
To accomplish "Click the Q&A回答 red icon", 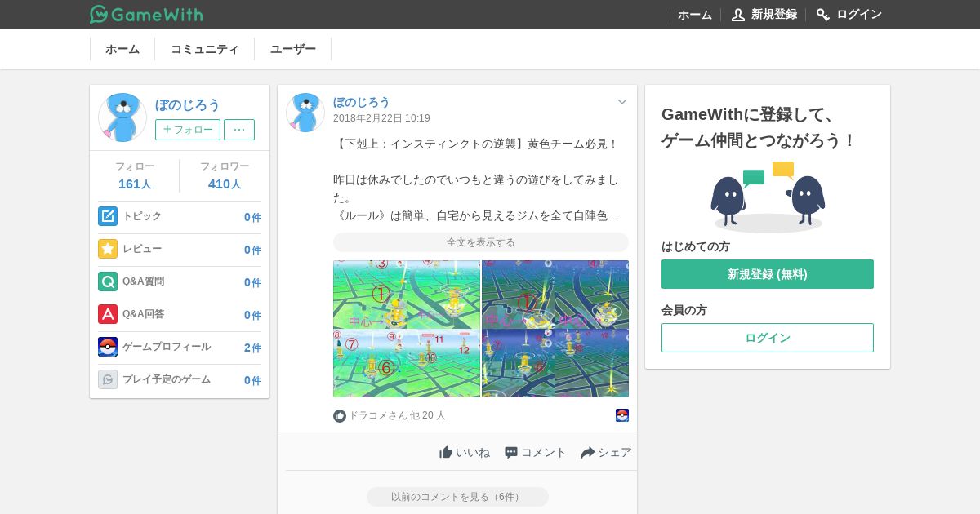I will (x=108, y=314).
